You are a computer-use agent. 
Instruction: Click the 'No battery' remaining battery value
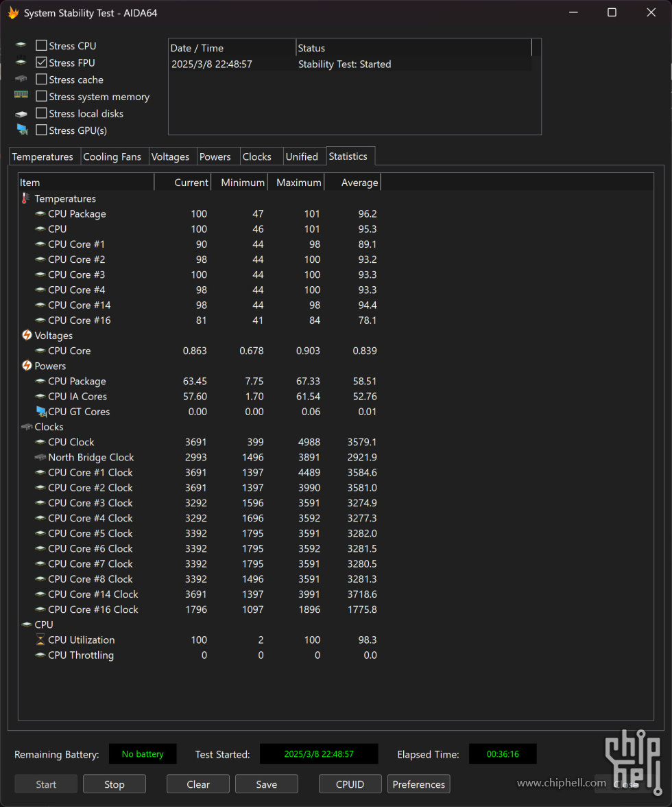pos(143,754)
